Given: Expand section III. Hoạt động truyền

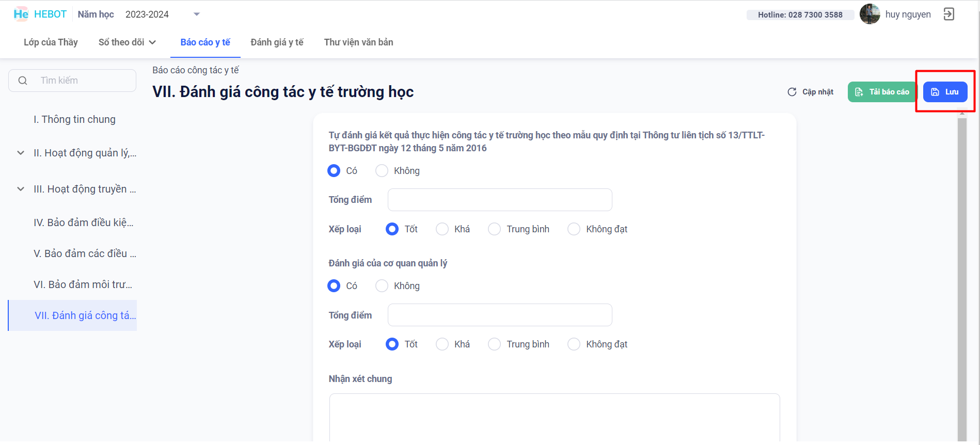Looking at the screenshot, I should (21, 189).
